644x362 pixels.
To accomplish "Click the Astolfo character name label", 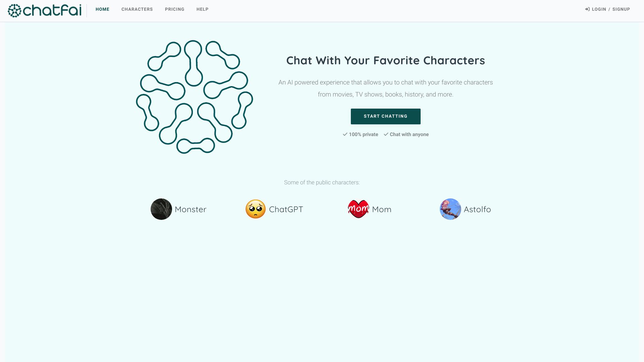I will (x=477, y=209).
